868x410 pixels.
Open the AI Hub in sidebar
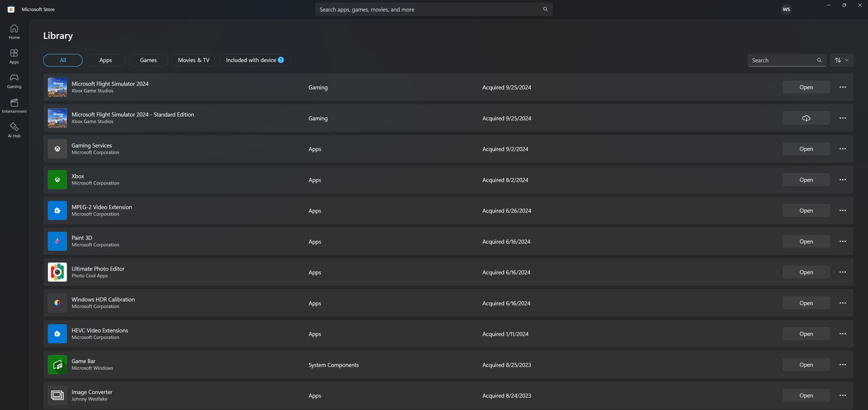click(x=14, y=130)
